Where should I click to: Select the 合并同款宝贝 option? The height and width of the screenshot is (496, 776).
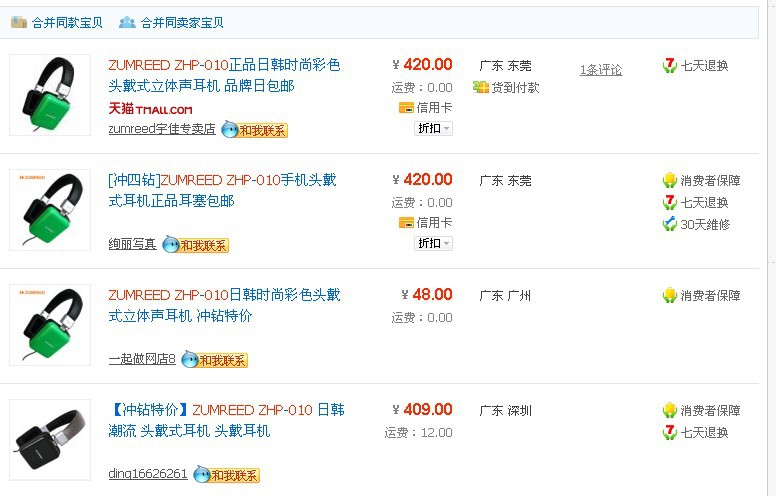click(x=67, y=23)
